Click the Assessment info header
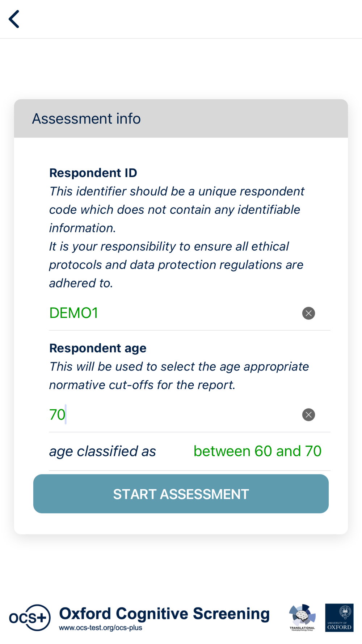This screenshot has width=362, height=644. tap(87, 119)
